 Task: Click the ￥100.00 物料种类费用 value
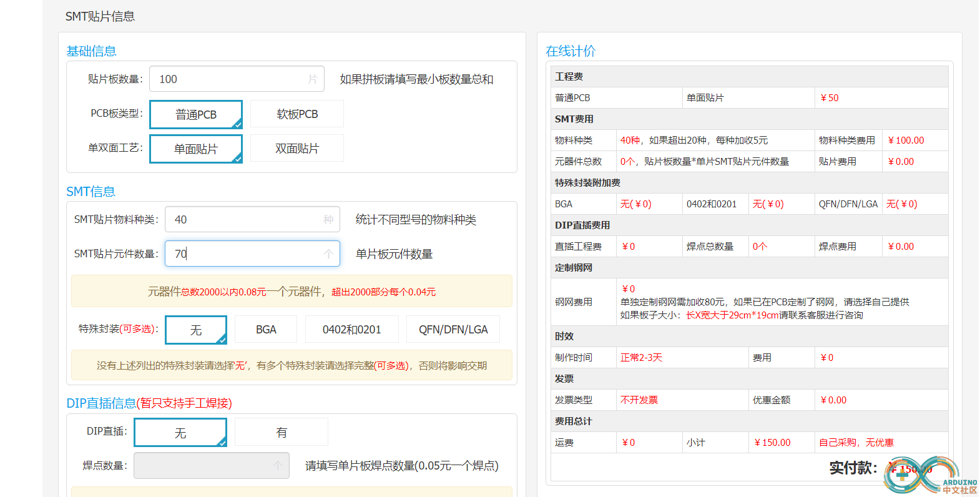(906, 140)
